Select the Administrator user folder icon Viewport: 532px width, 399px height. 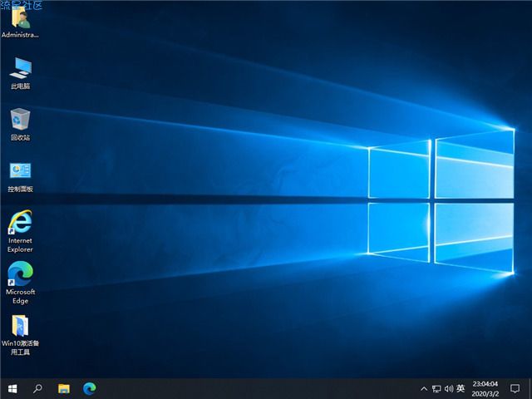coord(21,17)
